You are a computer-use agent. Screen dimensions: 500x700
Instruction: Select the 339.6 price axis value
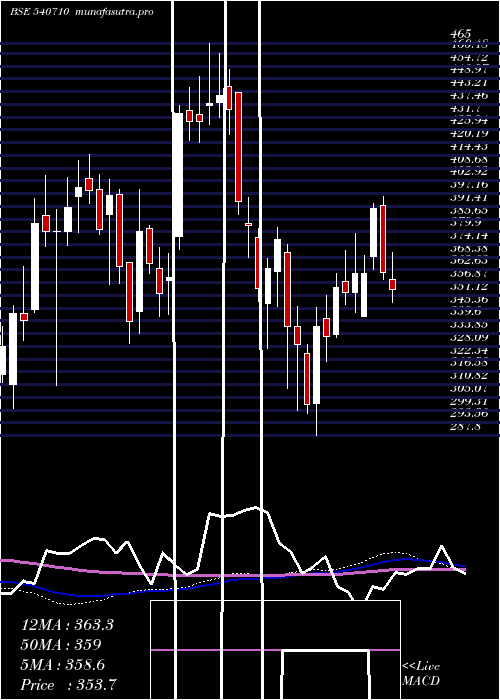[466, 312]
